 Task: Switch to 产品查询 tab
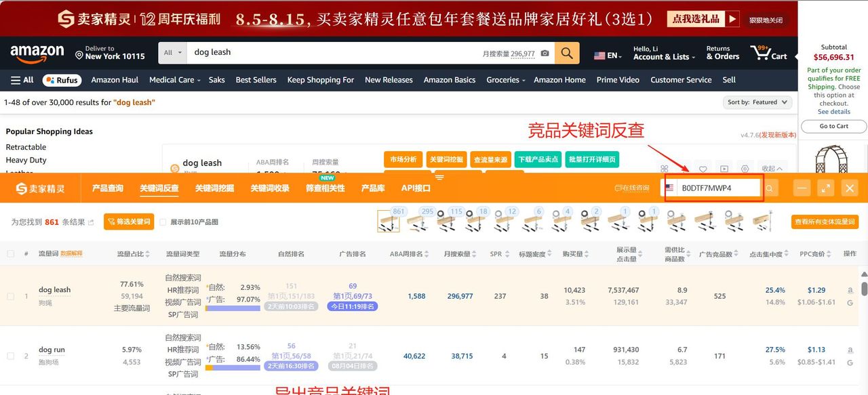point(108,188)
